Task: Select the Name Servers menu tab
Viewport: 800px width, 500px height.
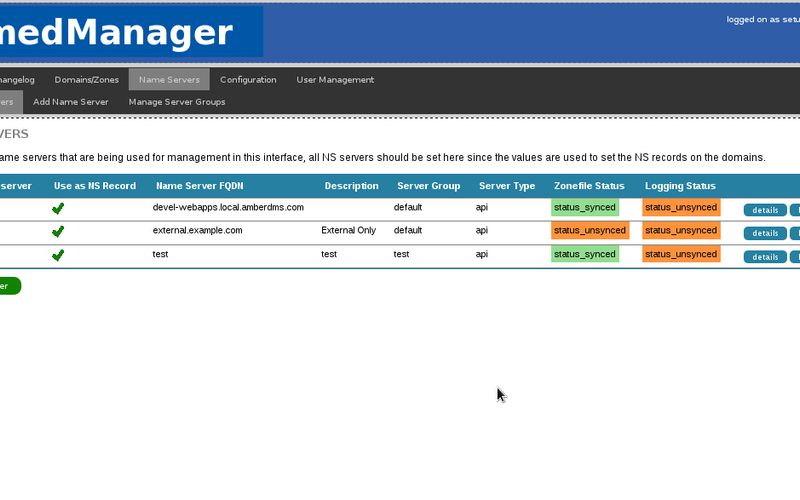Action: pos(169,80)
